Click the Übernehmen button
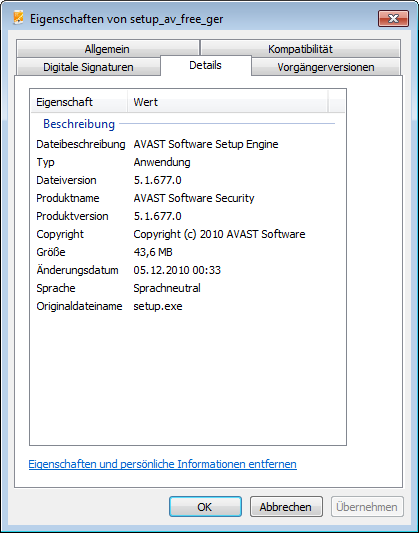Image resolution: width=419 pixels, height=533 pixels. tap(367, 506)
